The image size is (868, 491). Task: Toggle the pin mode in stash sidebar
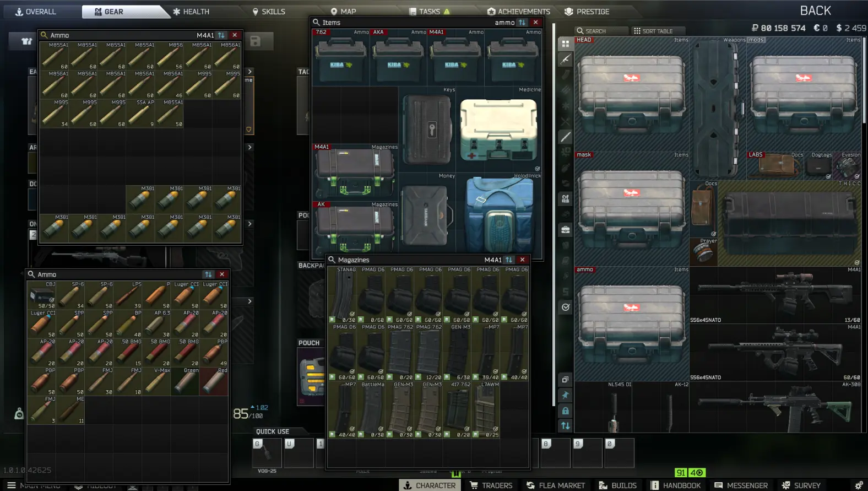[x=565, y=395]
